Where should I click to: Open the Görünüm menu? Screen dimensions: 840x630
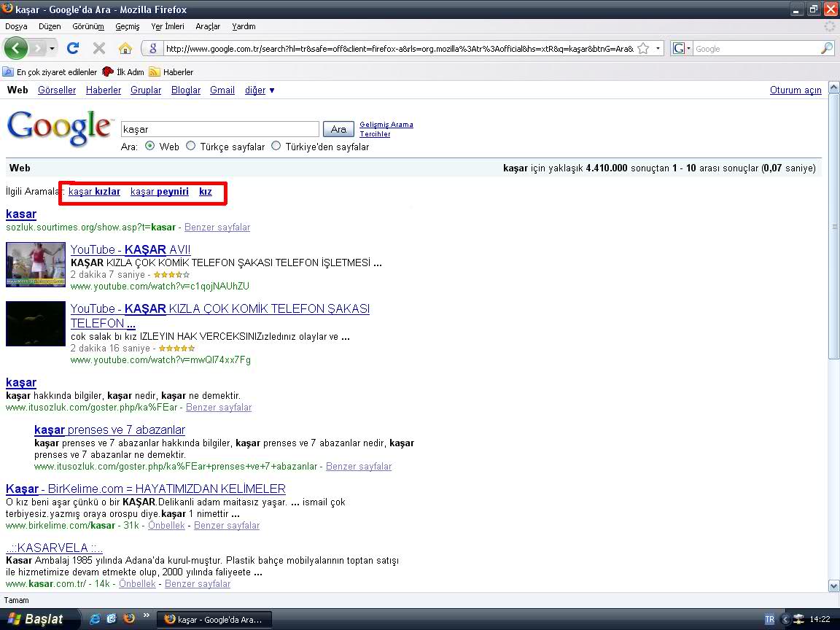click(x=87, y=26)
